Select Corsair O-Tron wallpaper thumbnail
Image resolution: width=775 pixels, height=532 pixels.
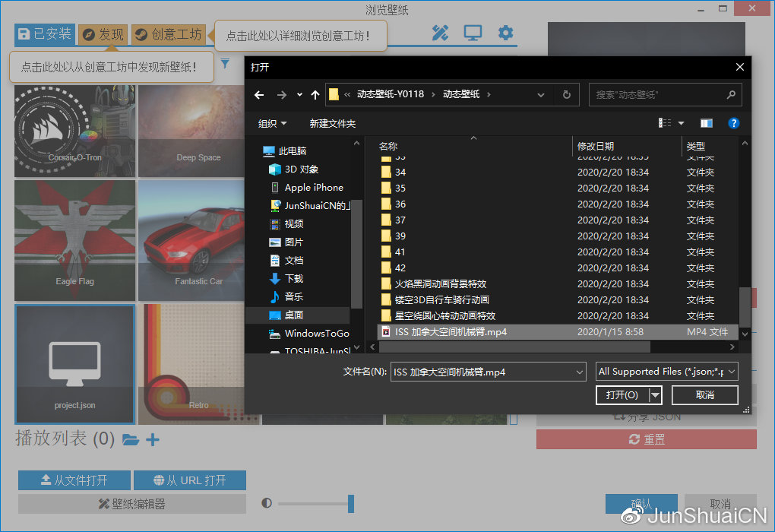pos(74,131)
